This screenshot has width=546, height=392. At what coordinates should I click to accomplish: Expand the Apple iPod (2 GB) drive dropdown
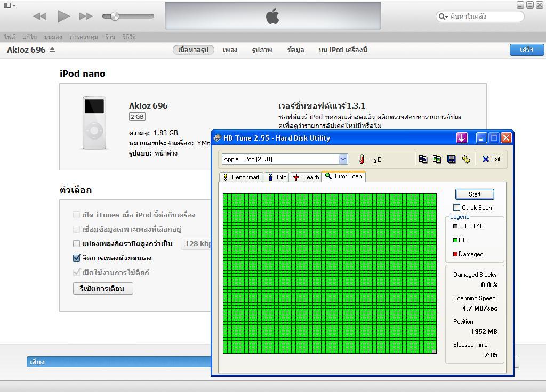click(x=343, y=159)
